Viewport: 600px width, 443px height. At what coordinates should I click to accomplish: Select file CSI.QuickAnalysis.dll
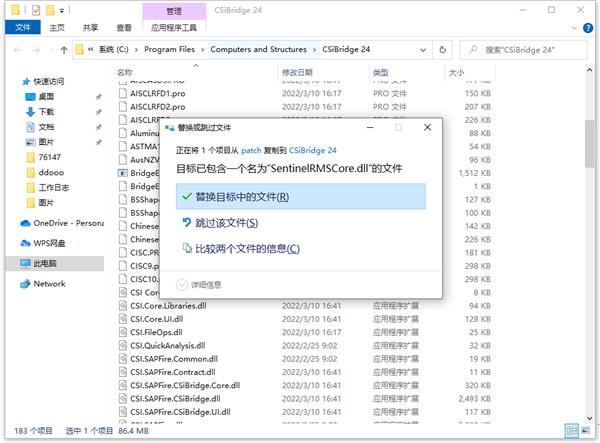(168, 345)
